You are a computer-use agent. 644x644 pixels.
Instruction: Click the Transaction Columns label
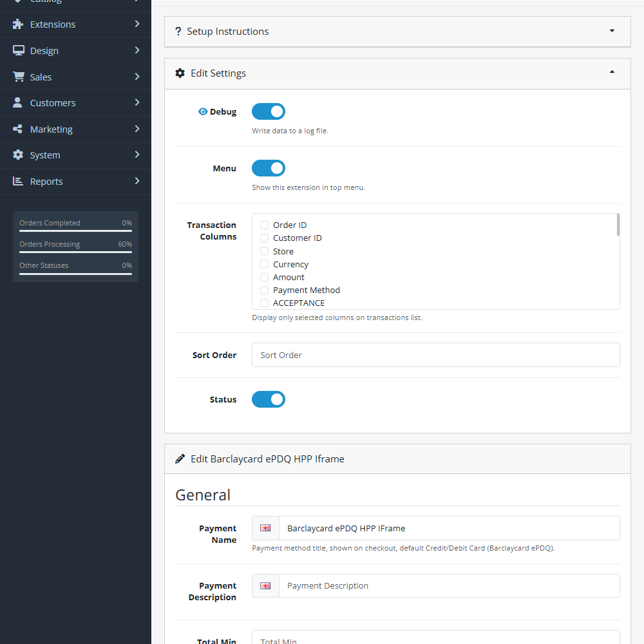(x=211, y=231)
